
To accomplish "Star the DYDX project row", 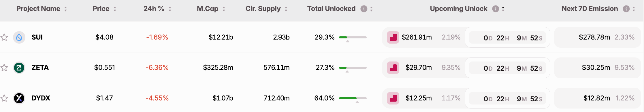I will 4,98.
